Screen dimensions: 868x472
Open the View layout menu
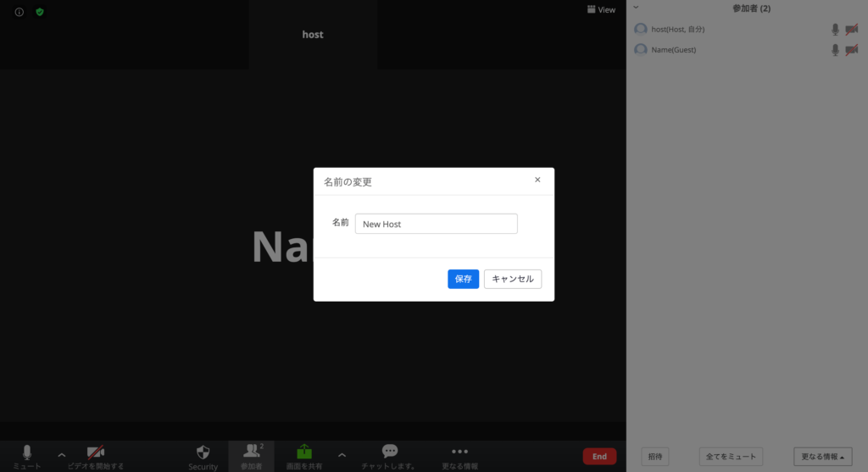pos(601,10)
